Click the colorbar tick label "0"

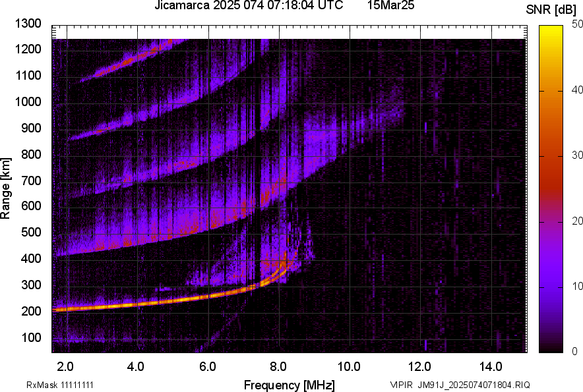[x=575, y=351]
